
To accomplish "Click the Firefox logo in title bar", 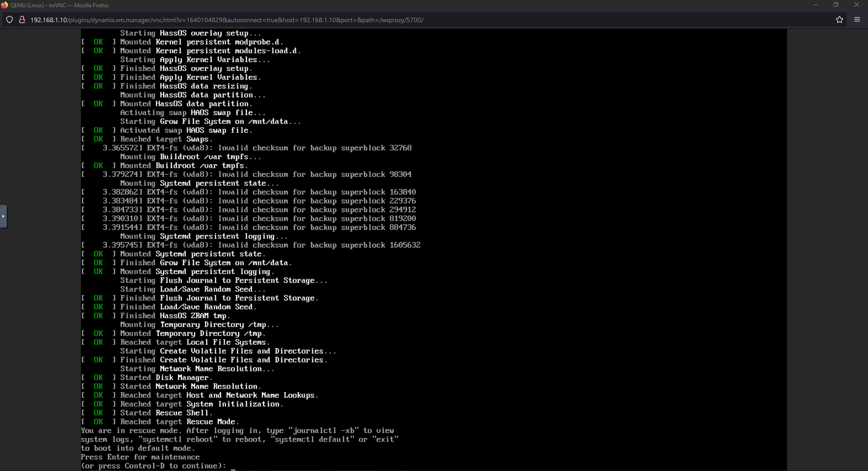I will point(5,5).
